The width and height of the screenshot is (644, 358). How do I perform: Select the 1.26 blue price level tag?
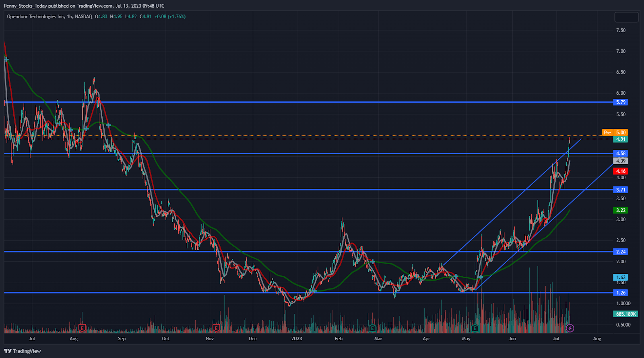point(621,293)
